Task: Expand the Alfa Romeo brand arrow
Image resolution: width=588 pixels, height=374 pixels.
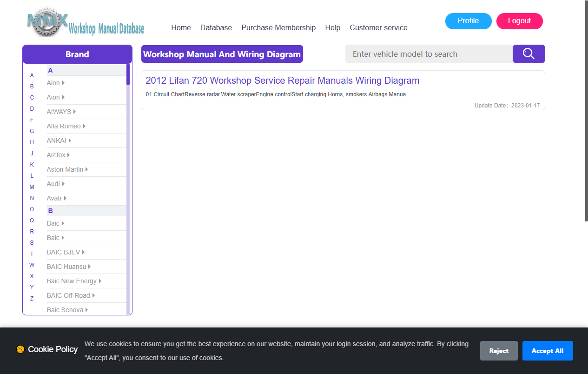Action: click(x=84, y=126)
